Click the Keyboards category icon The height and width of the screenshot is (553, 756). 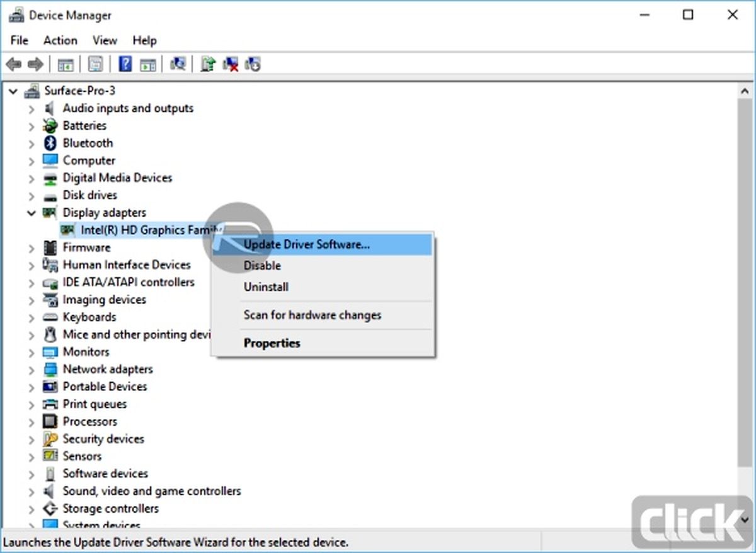point(50,317)
